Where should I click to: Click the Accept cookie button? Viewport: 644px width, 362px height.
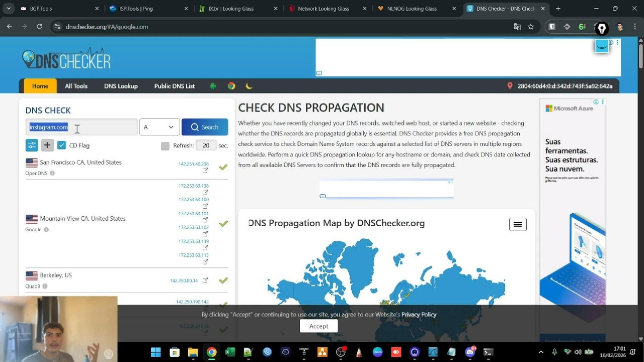[x=318, y=326]
